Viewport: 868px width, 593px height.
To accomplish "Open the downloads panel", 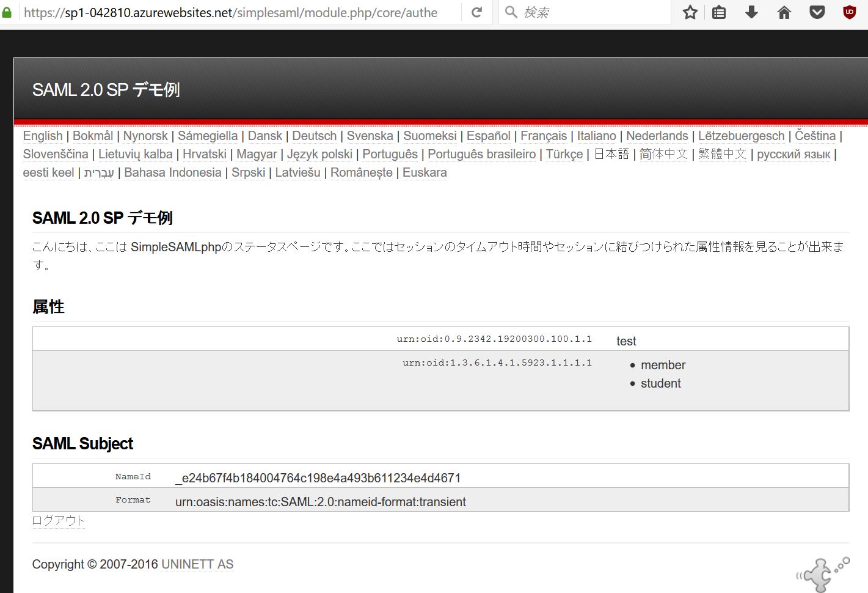I will 751,12.
